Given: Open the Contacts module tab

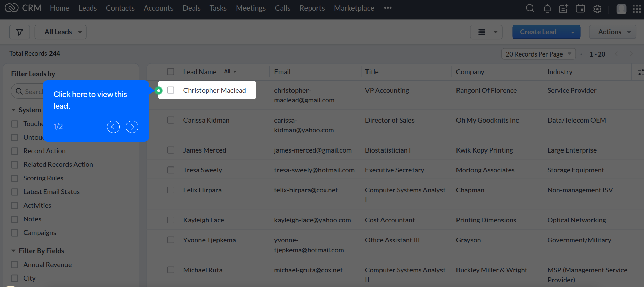Looking at the screenshot, I should 120,8.
